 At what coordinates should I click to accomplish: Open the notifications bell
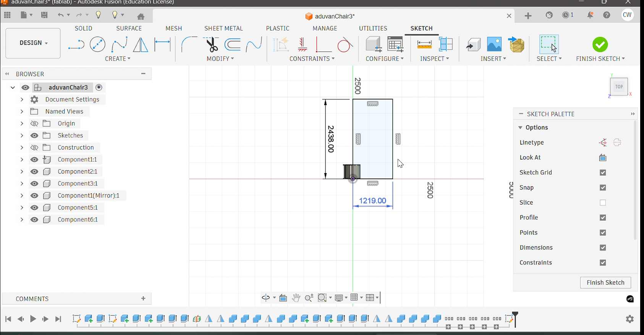tap(590, 15)
